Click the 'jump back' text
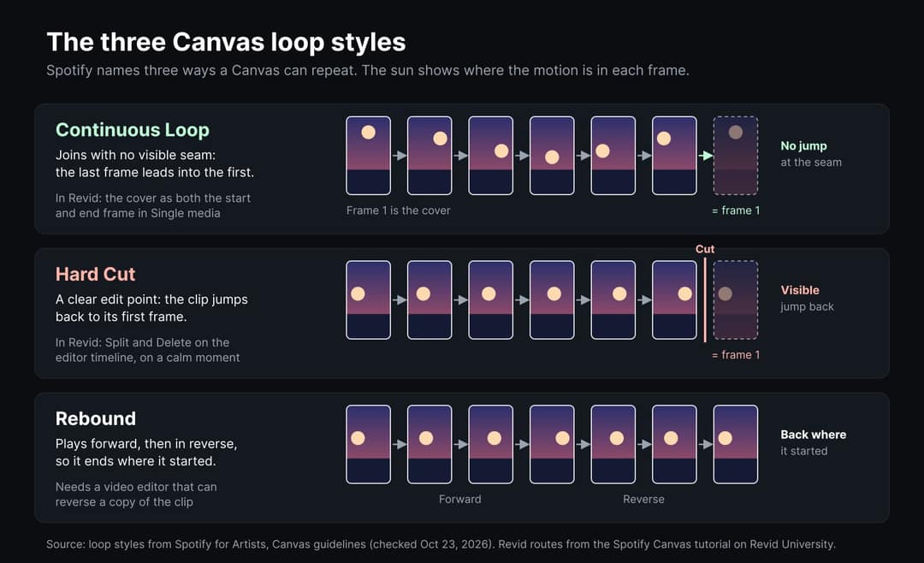Screen dimensions: 924x563 pyautogui.click(x=808, y=306)
